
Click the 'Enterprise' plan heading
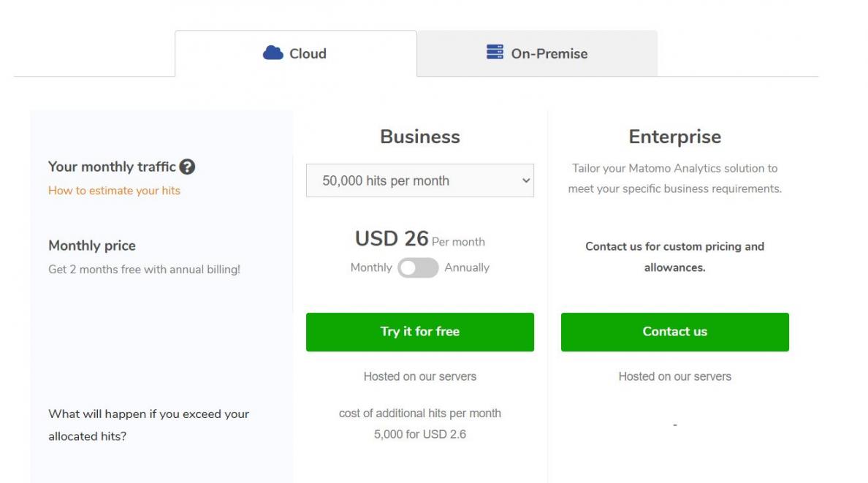[674, 137]
